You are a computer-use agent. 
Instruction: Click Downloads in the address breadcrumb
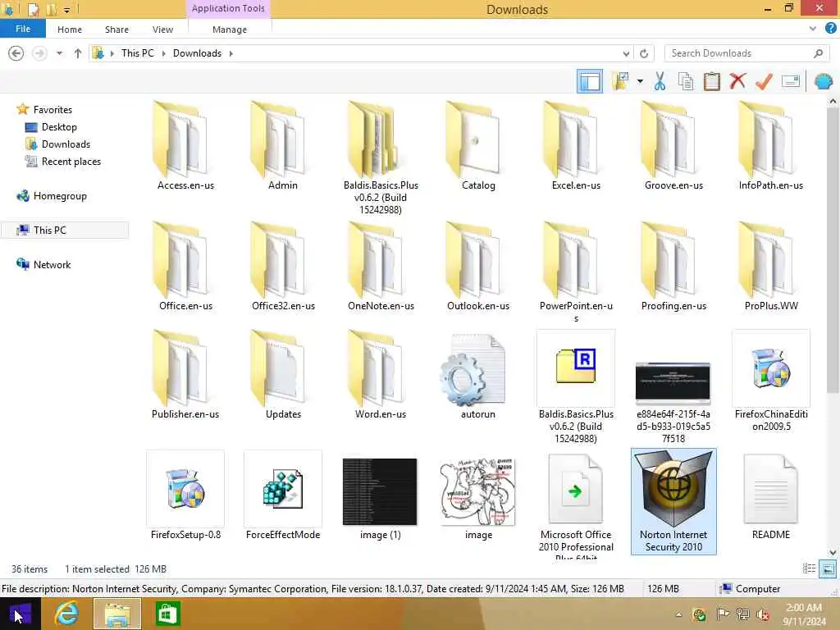[x=197, y=53]
